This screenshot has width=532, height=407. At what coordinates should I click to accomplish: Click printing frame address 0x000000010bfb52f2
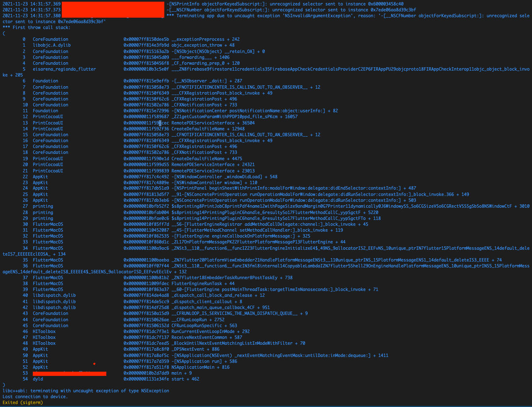pyautogui.click(x=146, y=206)
